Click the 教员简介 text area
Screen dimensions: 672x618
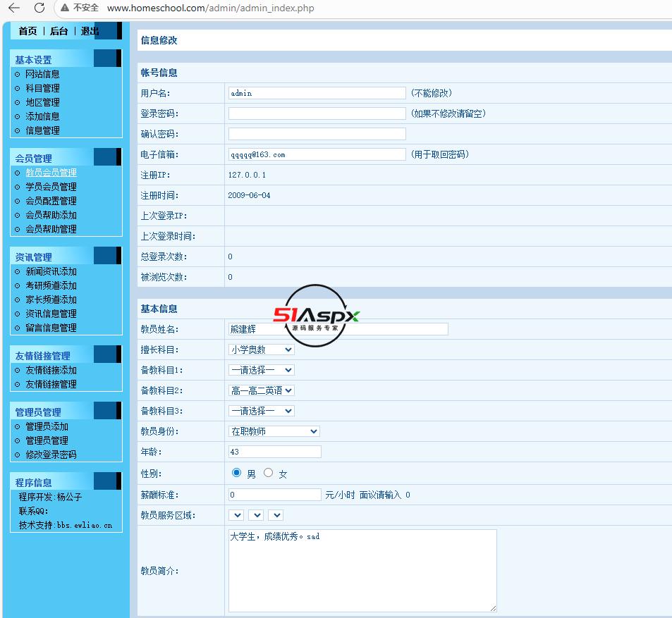pyautogui.click(x=362, y=571)
